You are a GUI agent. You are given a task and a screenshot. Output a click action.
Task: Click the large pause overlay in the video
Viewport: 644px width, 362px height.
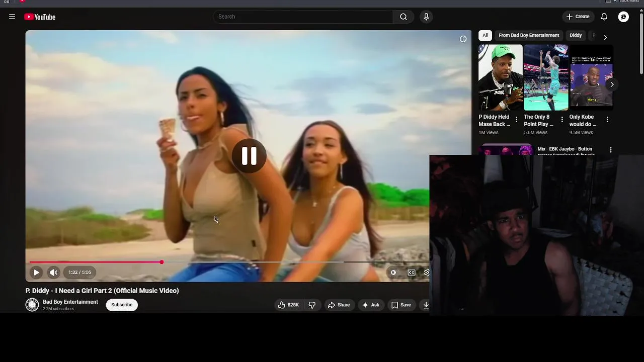click(x=249, y=156)
